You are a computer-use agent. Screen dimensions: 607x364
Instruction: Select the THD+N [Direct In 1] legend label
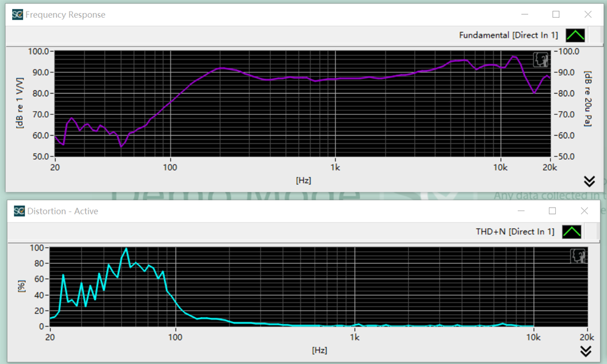515,232
